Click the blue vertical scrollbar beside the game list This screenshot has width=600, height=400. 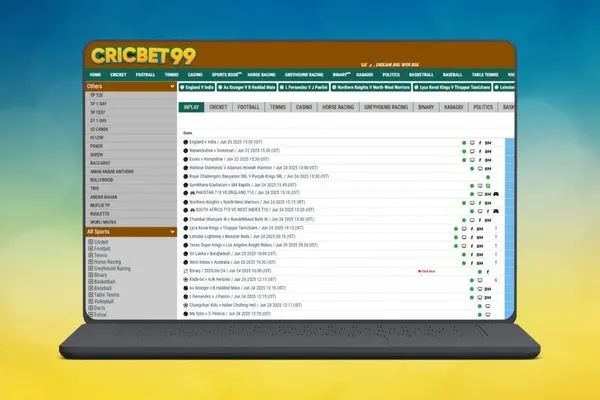509,228
